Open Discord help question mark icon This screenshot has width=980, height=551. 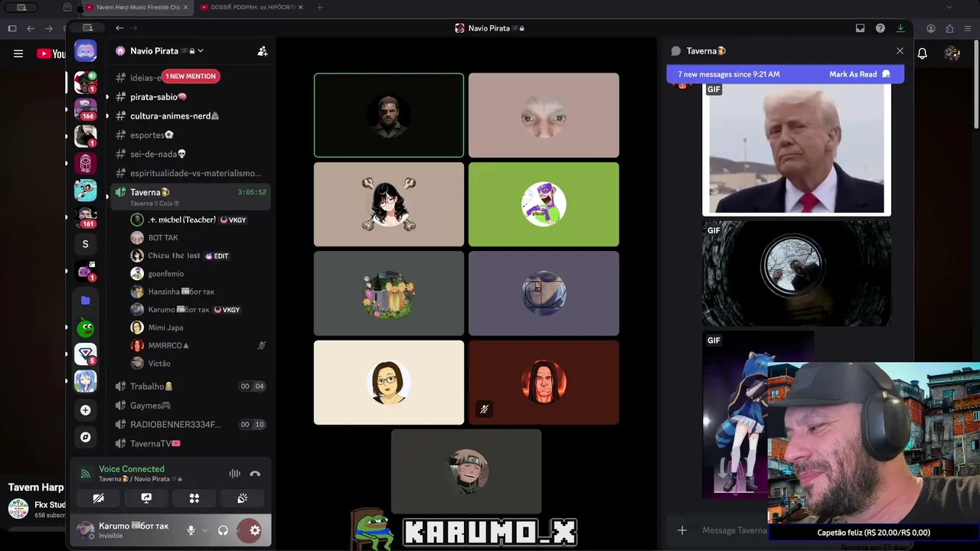(880, 28)
